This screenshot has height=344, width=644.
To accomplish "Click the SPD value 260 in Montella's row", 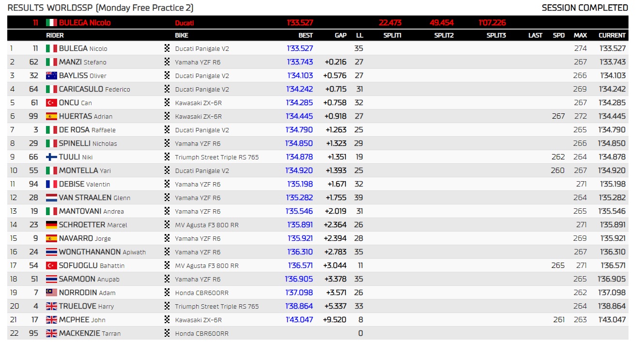I will pos(558,171).
